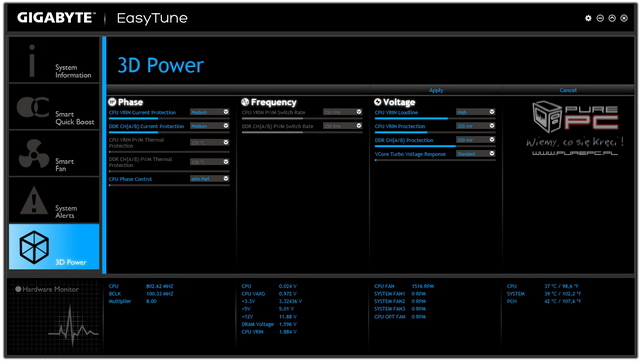640x362 pixels.
Task: Click the up-arrow circle window icon
Action: (612, 18)
